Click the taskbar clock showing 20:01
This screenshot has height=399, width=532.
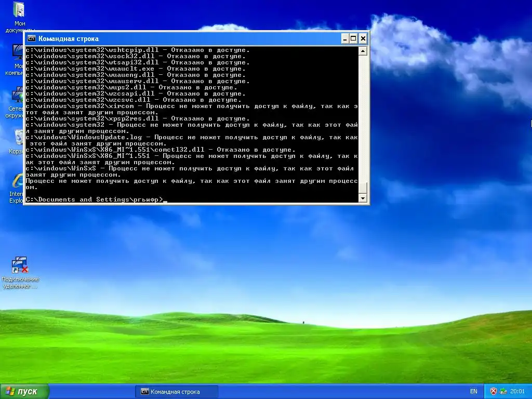pos(517,392)
